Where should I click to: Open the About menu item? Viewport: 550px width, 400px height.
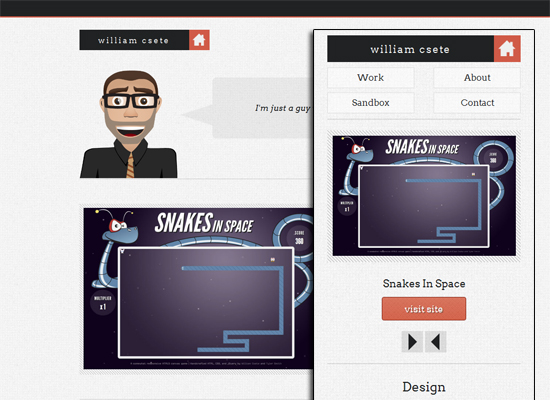pos(477,78)
